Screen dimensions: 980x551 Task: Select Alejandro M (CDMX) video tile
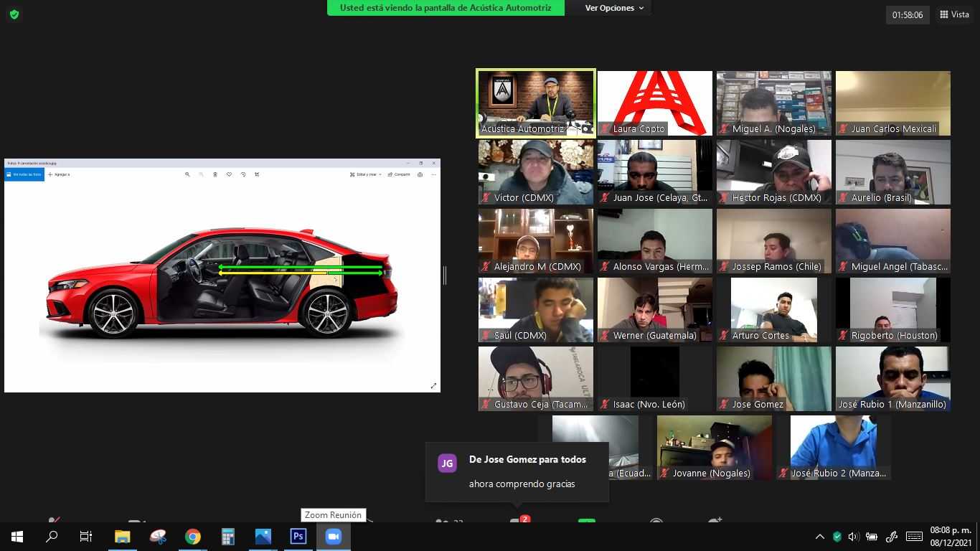[536, 241]
